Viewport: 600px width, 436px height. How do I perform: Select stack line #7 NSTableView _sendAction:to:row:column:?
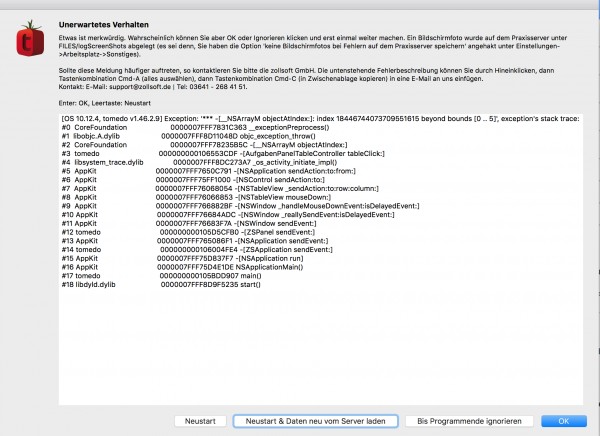pos(220,189)
